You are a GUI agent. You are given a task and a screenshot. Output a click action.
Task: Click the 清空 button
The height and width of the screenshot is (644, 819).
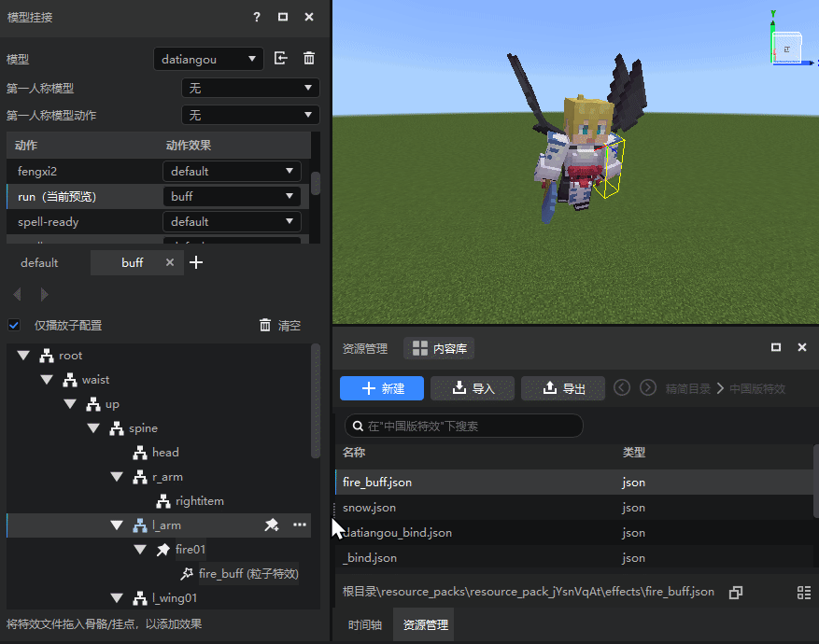tap(280, 325)
